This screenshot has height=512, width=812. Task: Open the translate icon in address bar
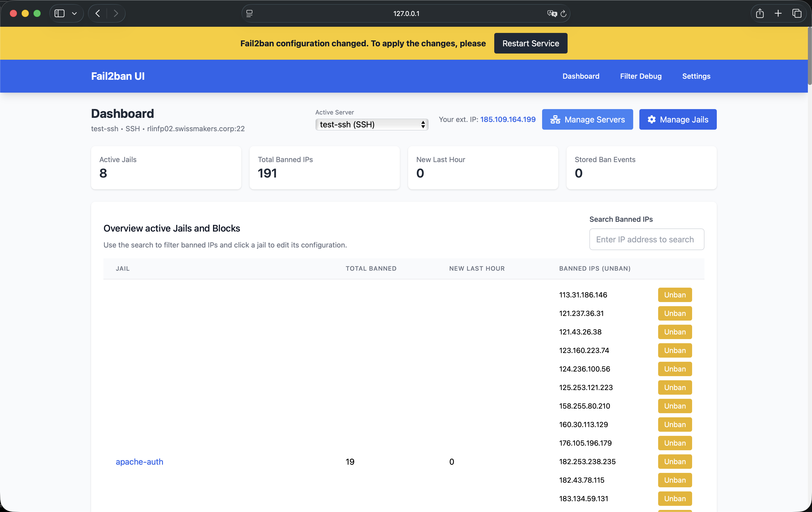click(x=552, y=13)
